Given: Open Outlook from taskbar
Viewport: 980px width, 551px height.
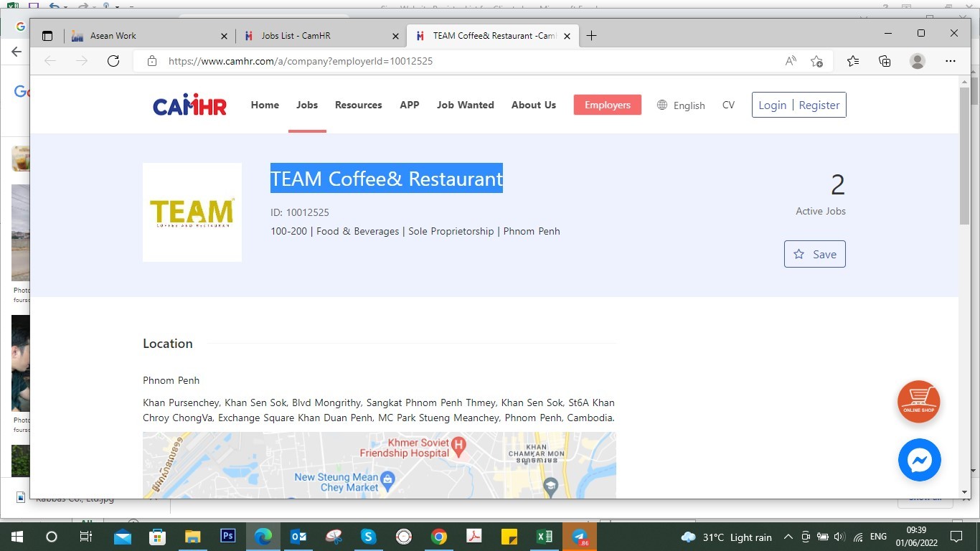Looking at the screenshot, I should pos(298,537).
